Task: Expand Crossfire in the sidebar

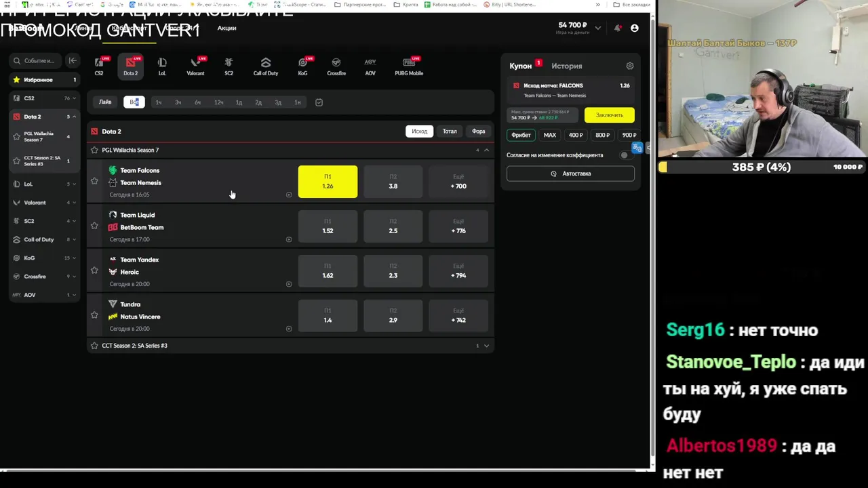Action: pos(74,277)
